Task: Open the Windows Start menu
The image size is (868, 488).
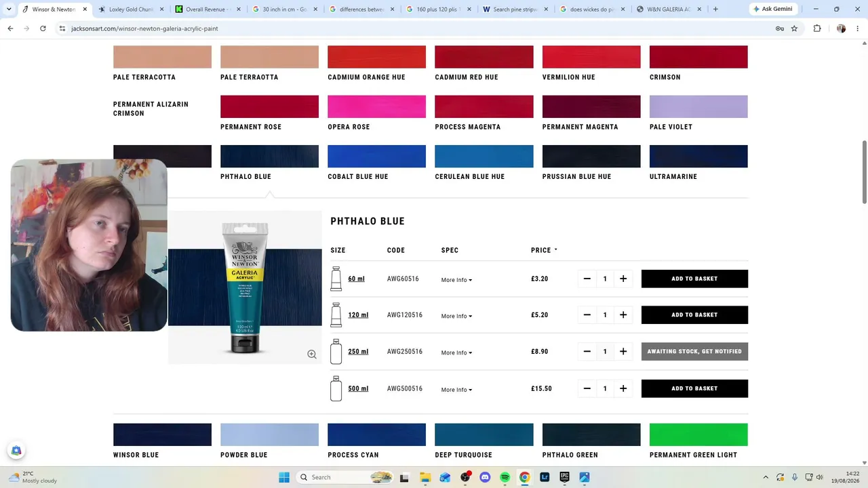Action: [284, 477]
